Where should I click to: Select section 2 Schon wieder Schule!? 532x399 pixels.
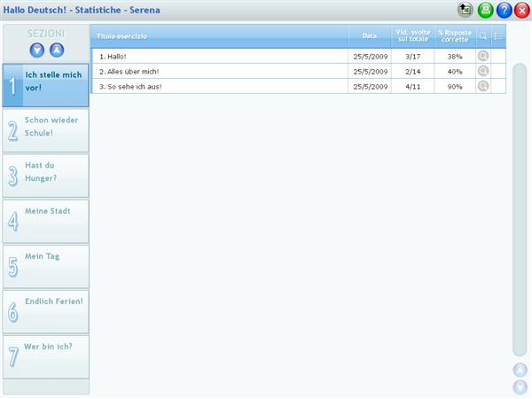pos(45,130)
